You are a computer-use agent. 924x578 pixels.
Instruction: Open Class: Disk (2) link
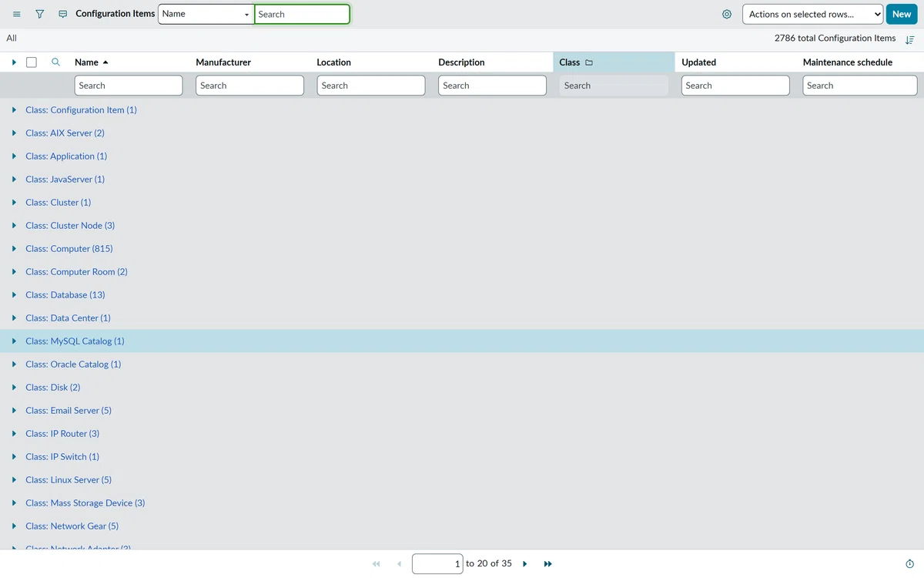[52, 388]
